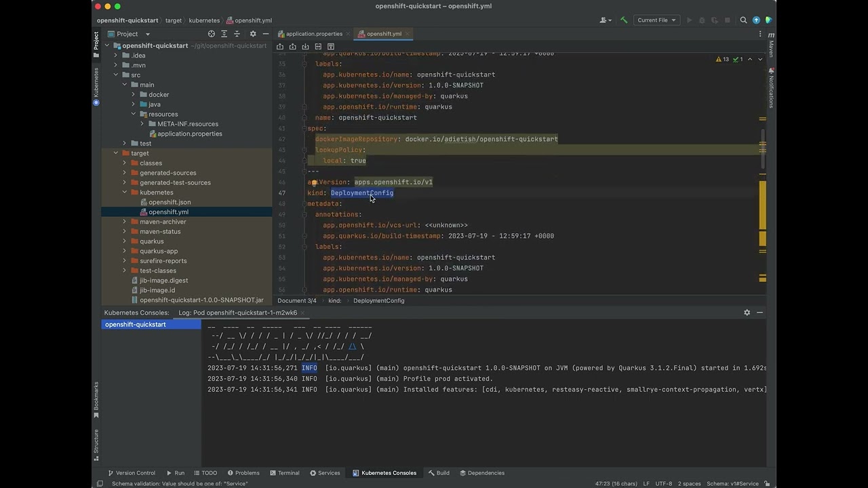Image resolution: width=868 pixels, height=488 pixels.
Task: Expand the docker folder
Action: point(134,95)
